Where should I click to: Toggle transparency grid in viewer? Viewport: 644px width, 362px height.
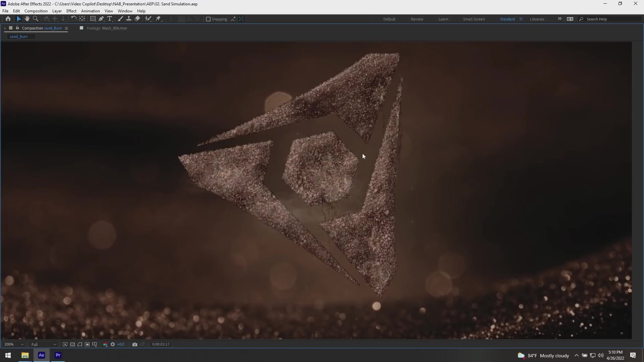point(72,344)
